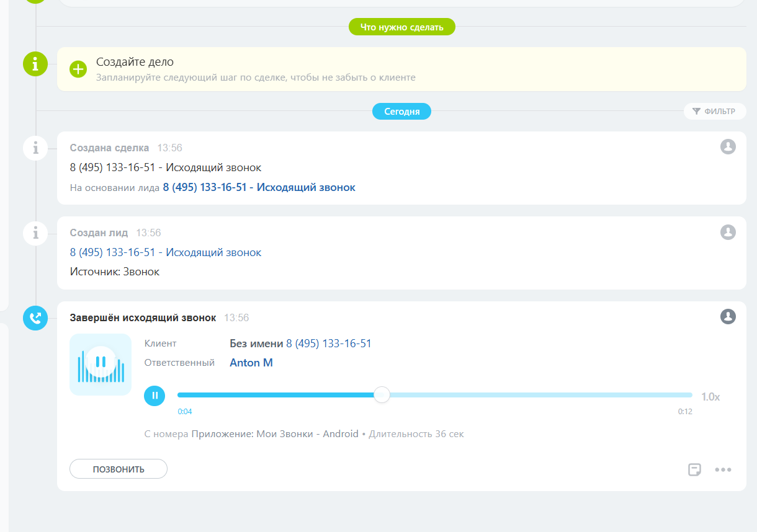757x532 pixels.
Task: Click the blue outgoing call icon
Action: [x=35, y=318]
